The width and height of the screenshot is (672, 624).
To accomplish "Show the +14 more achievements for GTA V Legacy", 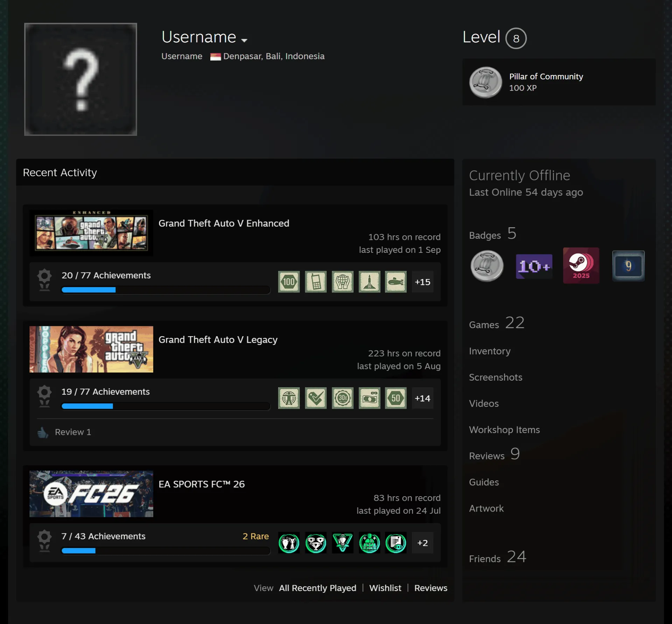I will point(422,398).
